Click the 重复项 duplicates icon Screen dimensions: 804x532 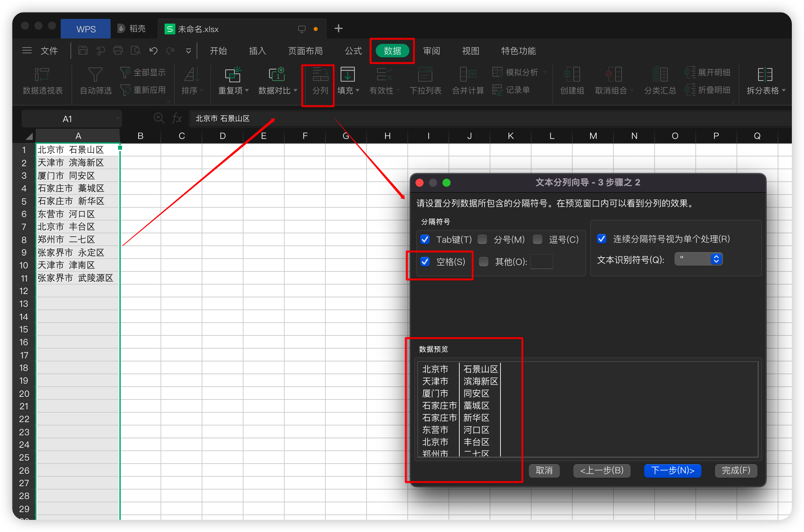tap(232, 75)
